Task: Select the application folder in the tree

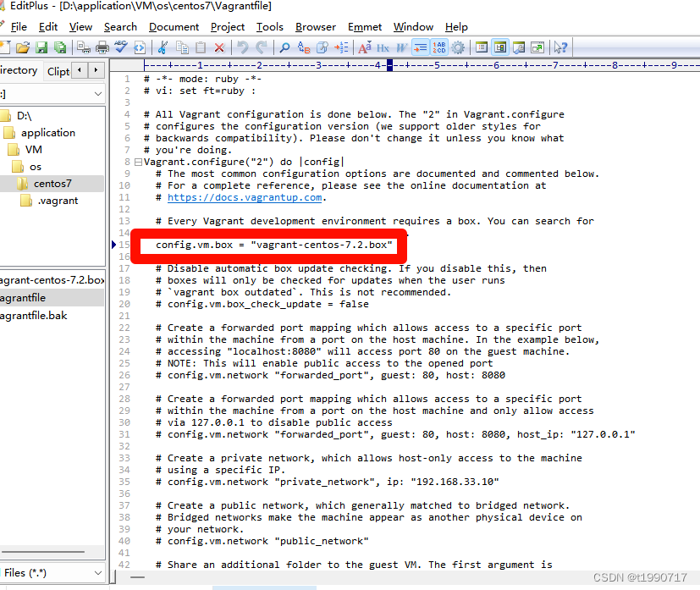Action: 48,133
